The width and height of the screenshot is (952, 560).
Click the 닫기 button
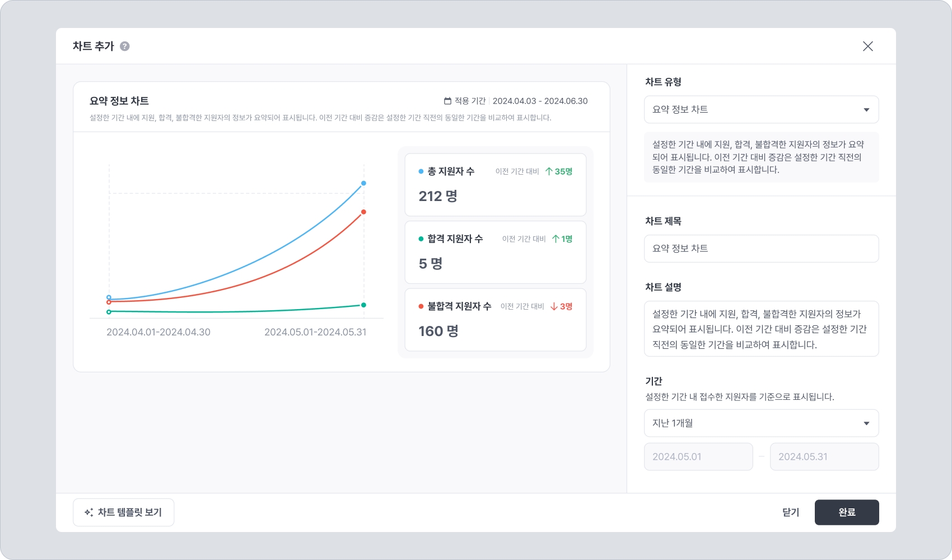pyautogui.click(x=791, y=512)
